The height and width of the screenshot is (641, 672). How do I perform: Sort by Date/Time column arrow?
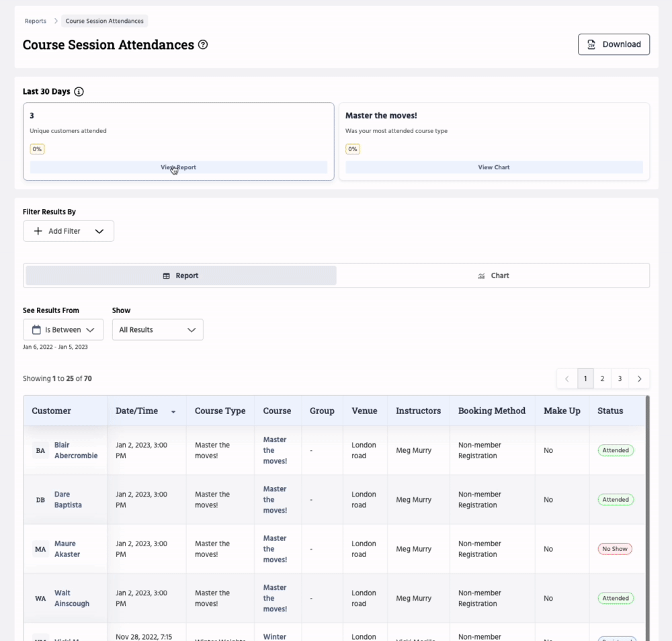(173, 412)
